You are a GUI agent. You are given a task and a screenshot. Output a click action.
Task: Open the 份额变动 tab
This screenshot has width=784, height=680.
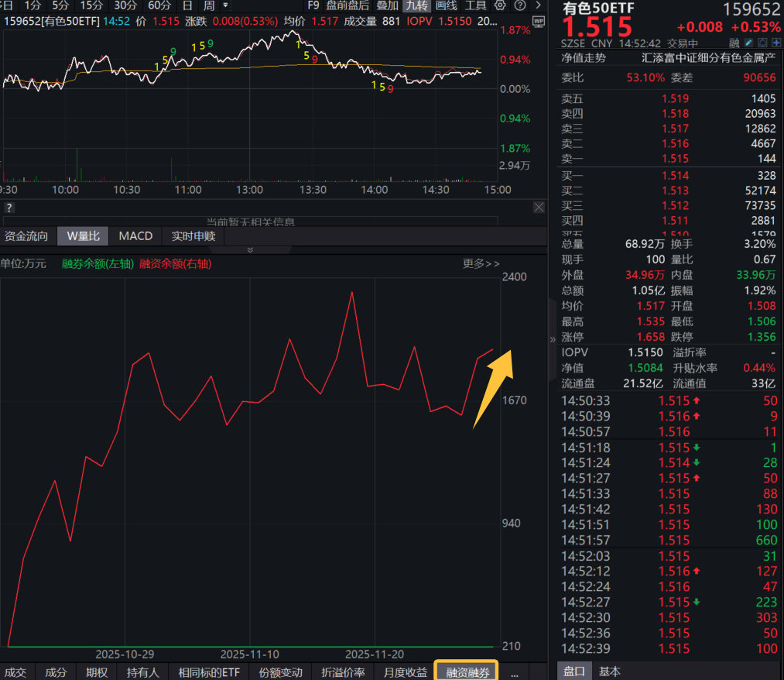click(x=280, y=672)
